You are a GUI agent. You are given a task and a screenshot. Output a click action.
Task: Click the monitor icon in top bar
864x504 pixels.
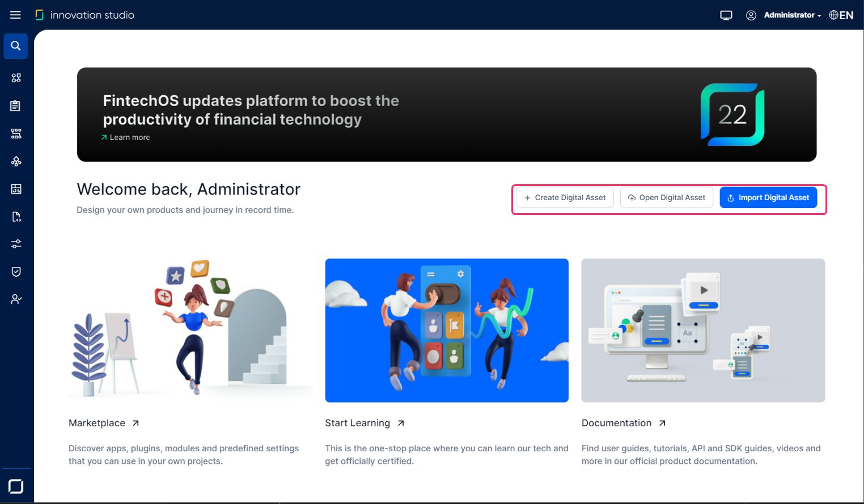[x=726, y=15]
